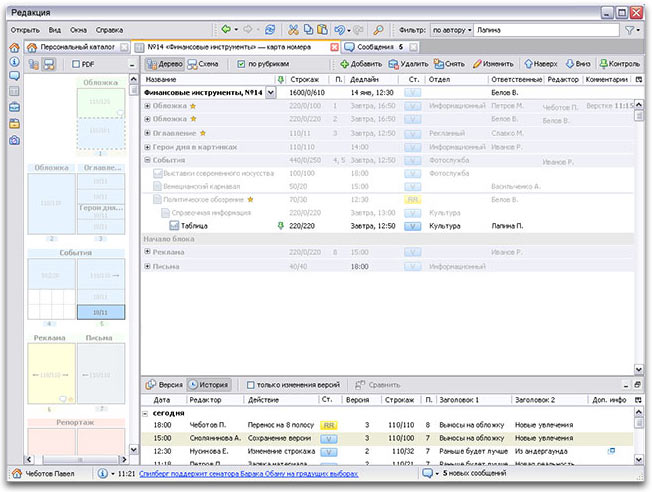Viewport: 652px width, 492px height.
Task: Click the scissors Cut icon in toolbar
Action: tap(294, 30)
